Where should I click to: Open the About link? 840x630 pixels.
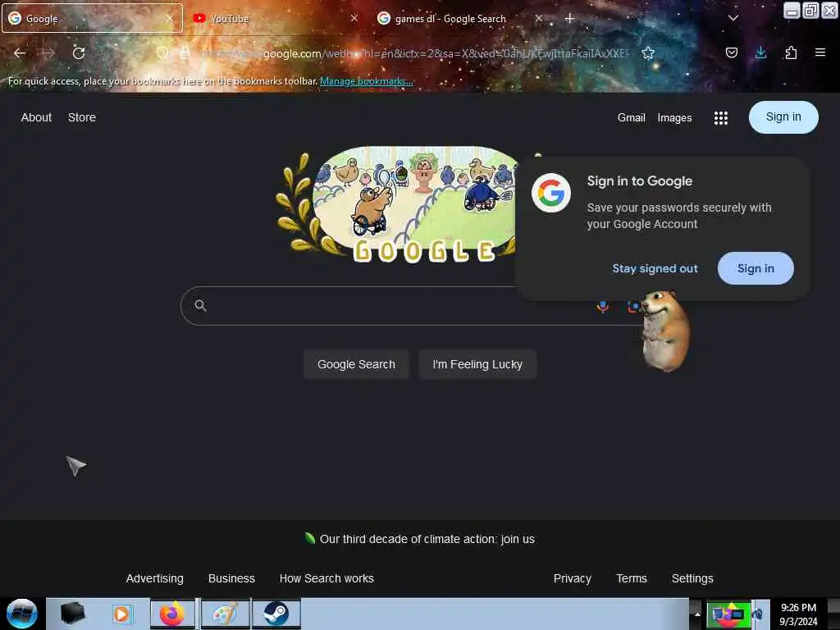pyautogui.click(x=36, y=117)
